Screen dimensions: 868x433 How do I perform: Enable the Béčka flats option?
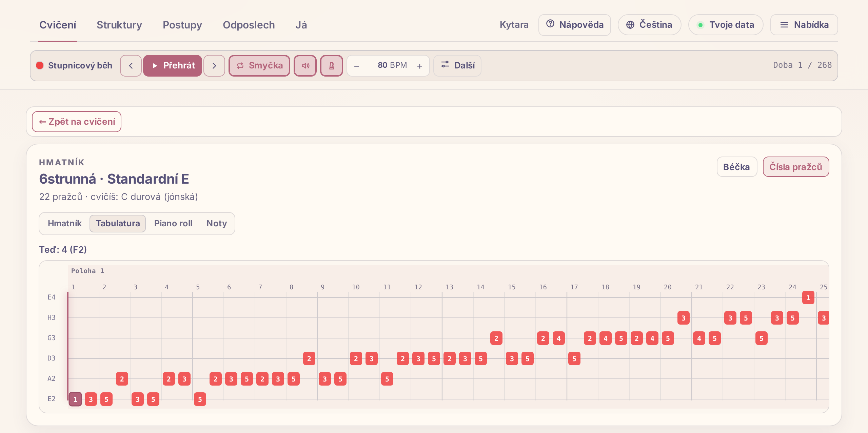click(737, 167)
